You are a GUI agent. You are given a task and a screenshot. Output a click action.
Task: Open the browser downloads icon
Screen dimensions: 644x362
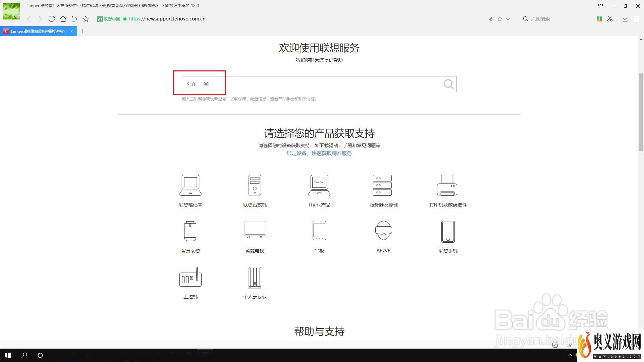tap(625, 19)
